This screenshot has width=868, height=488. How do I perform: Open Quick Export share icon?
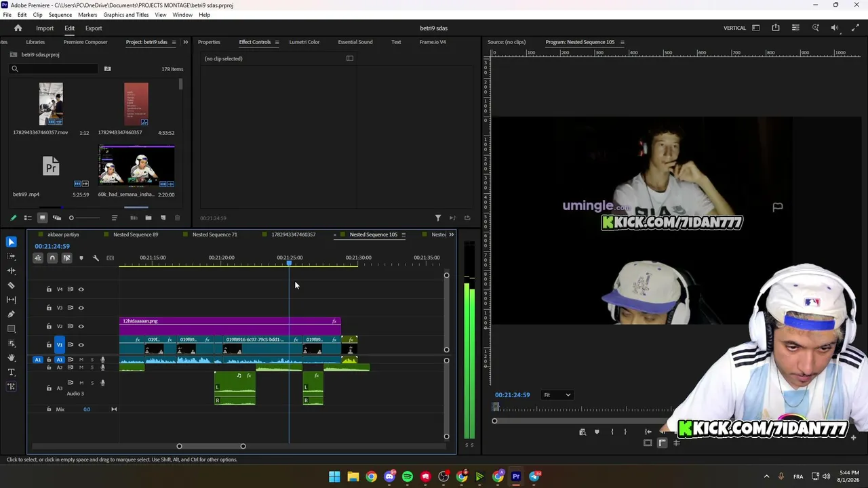pyautogui.click(x=776, y=28)
